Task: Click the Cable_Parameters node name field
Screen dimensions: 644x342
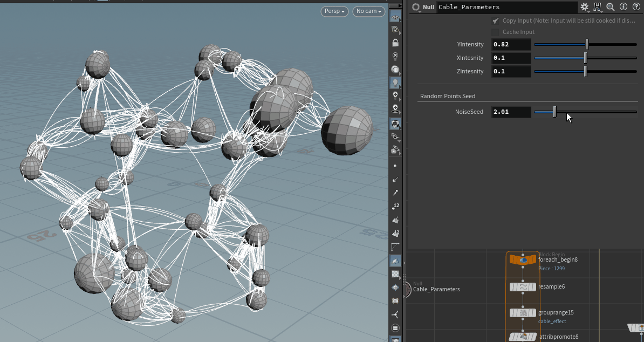Action: click(x=507, y=7)
